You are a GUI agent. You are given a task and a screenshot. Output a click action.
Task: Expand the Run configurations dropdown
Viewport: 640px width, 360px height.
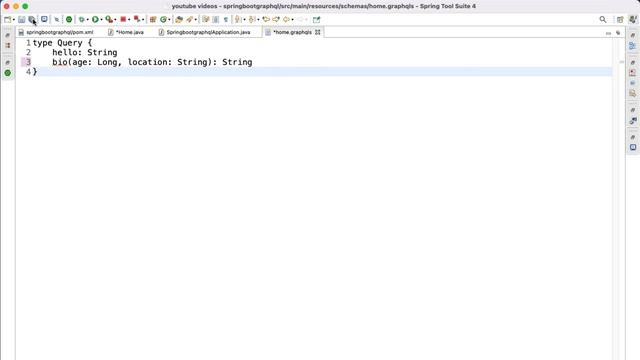101,20
